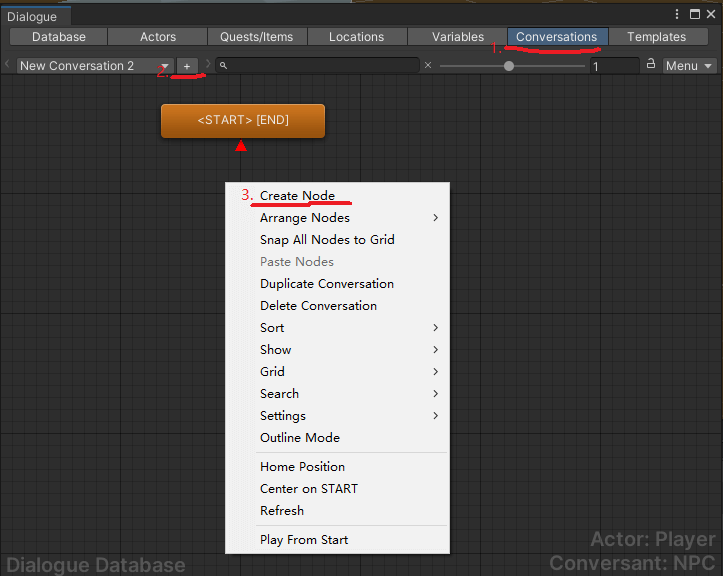Click the zoom slider handle
Image resolution: width=723 pixels, height=576 pixels.
coord(509,66)
